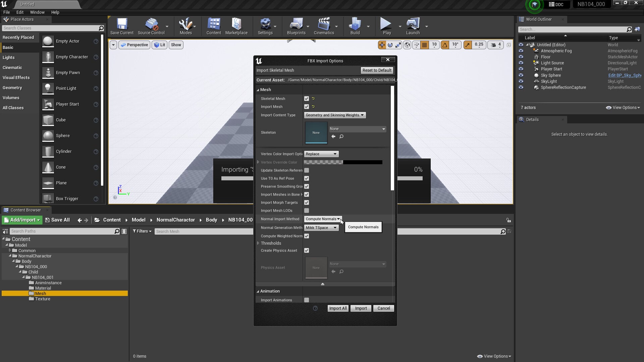
Task: Open Normal Generation Method Mikk TSpace dropdown
Action: [x=321, y=228]
